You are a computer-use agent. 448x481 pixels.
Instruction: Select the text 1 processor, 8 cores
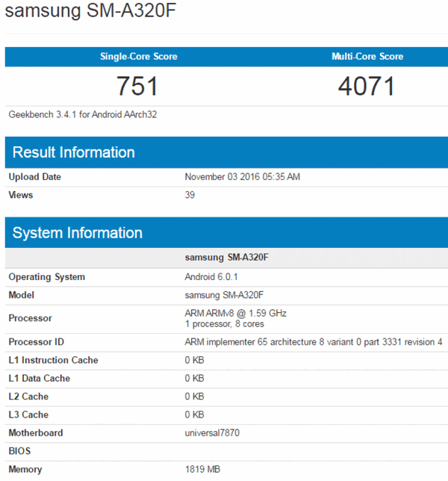[x=225, y=324]
